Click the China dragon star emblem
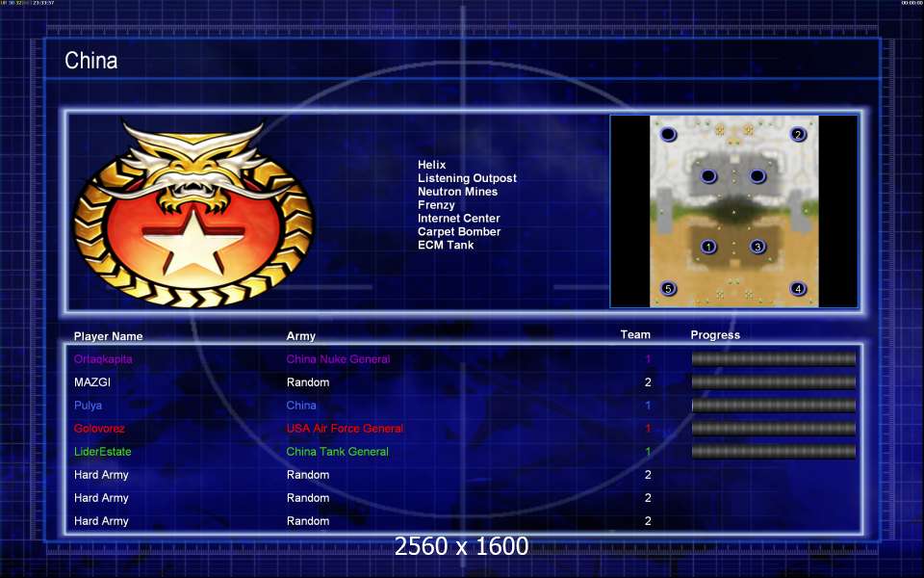924x578 pixels. click(193, 215)
